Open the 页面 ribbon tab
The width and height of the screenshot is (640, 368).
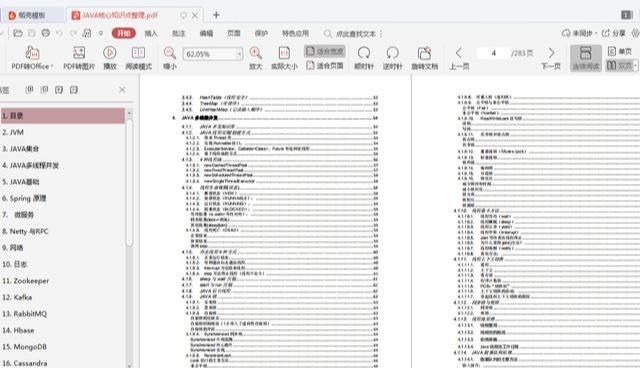point(234,33)
